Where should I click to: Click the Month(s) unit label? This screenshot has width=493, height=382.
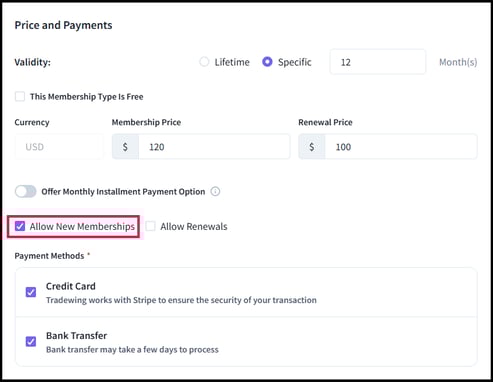coord(458,62)
